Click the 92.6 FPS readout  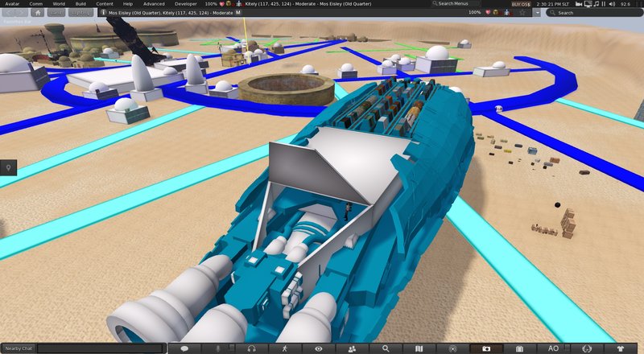tap(625, 4)
